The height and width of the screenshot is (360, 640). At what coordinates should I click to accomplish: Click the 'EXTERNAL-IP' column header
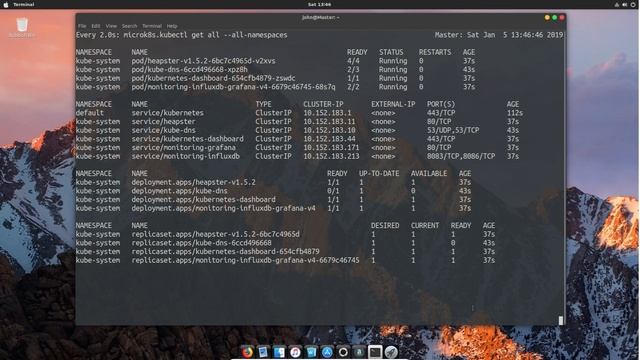click(x=393, y=104)
